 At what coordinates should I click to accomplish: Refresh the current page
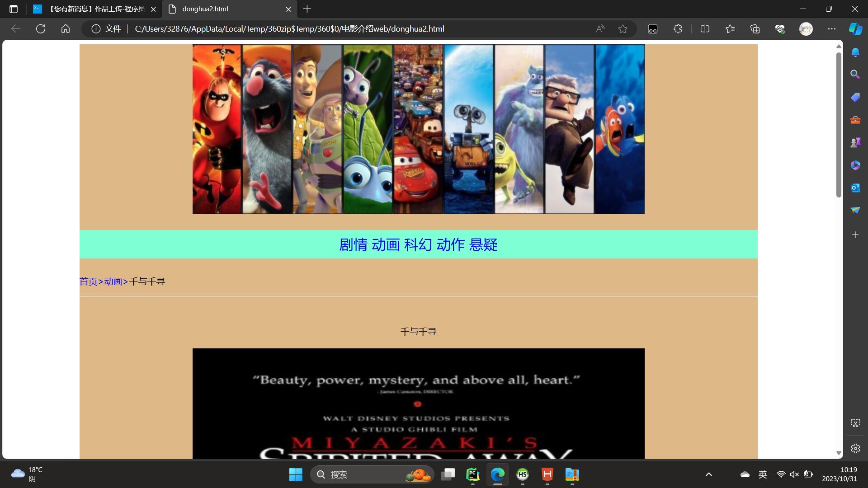(x=41, y=29)
